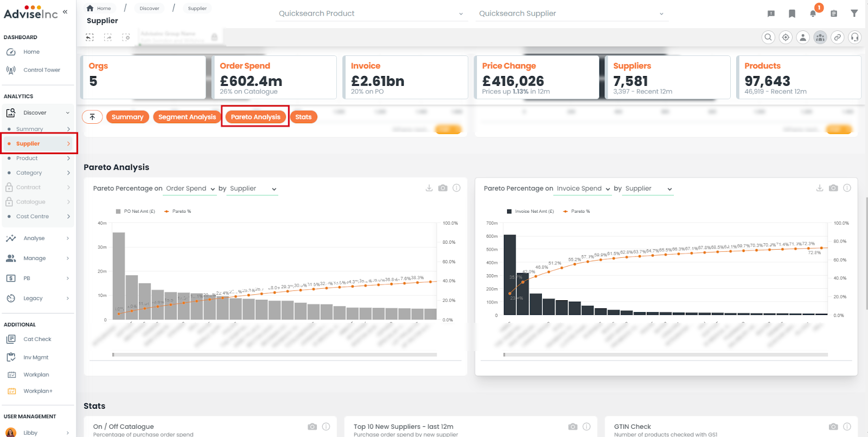
Task: Click the scroll-to-top arrow button
Action: coord(92,117)
